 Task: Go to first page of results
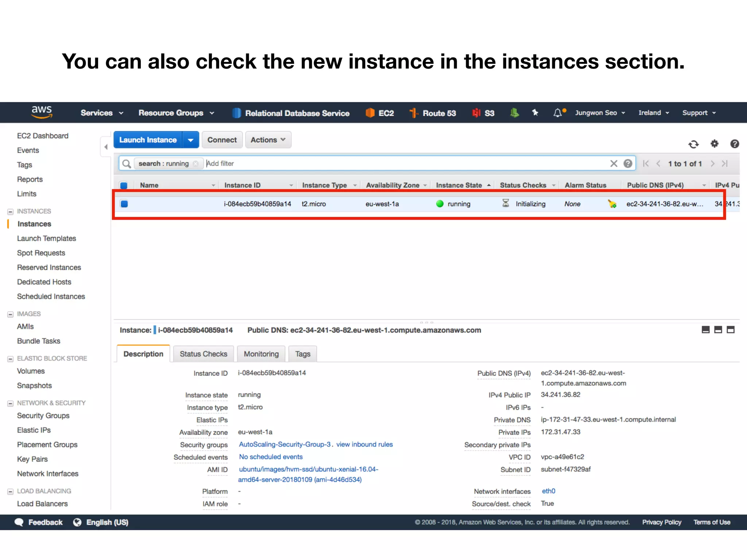pos(646,164)
